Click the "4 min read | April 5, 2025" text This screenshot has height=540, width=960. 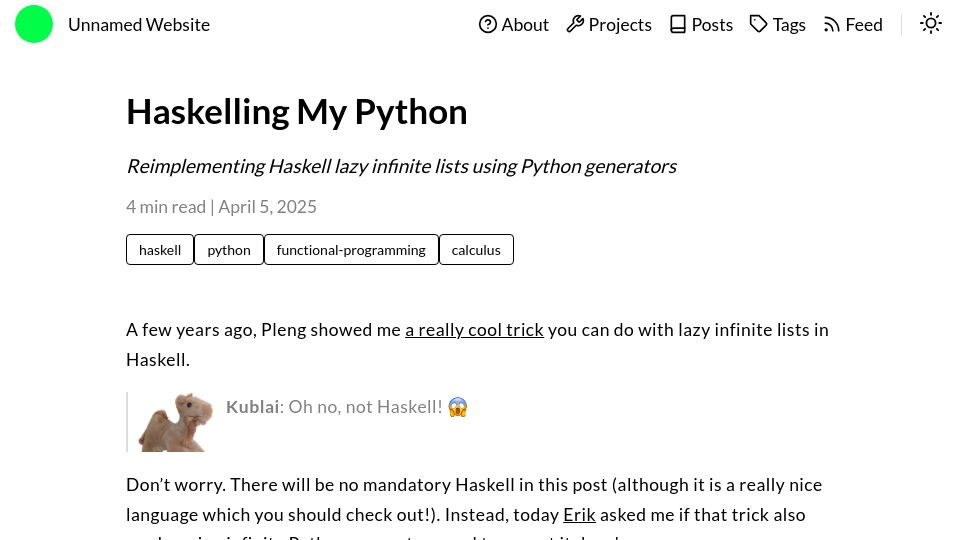(221, 207)
